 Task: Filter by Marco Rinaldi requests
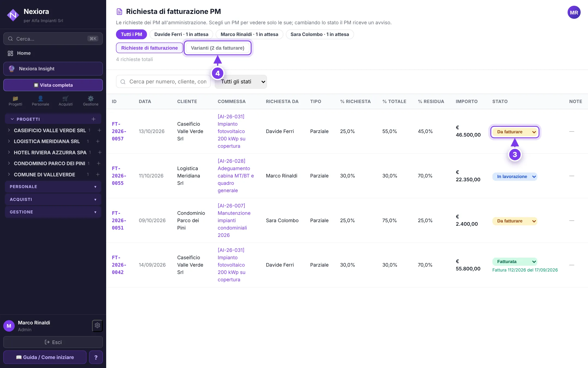point(249,34)
